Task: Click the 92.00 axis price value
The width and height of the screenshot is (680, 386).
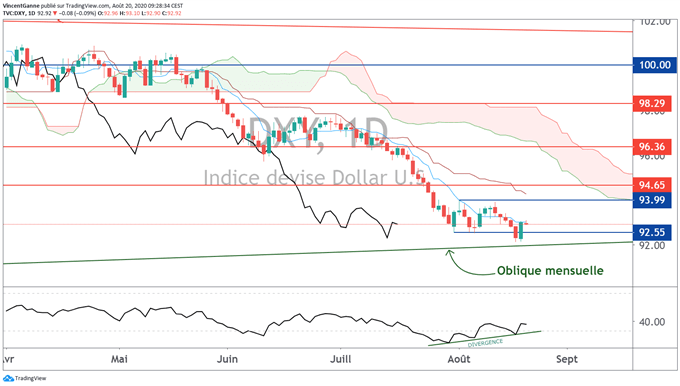Action: [652, 245]
